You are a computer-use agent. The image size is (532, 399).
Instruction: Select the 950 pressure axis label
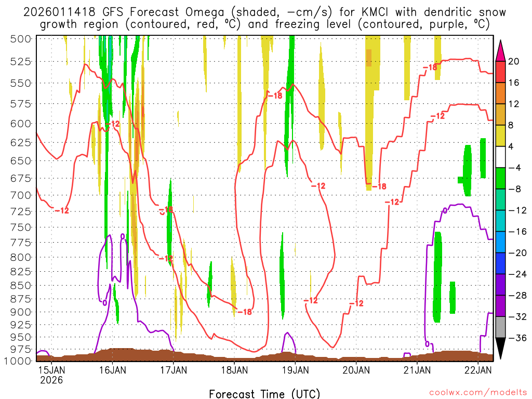(21, 337)
